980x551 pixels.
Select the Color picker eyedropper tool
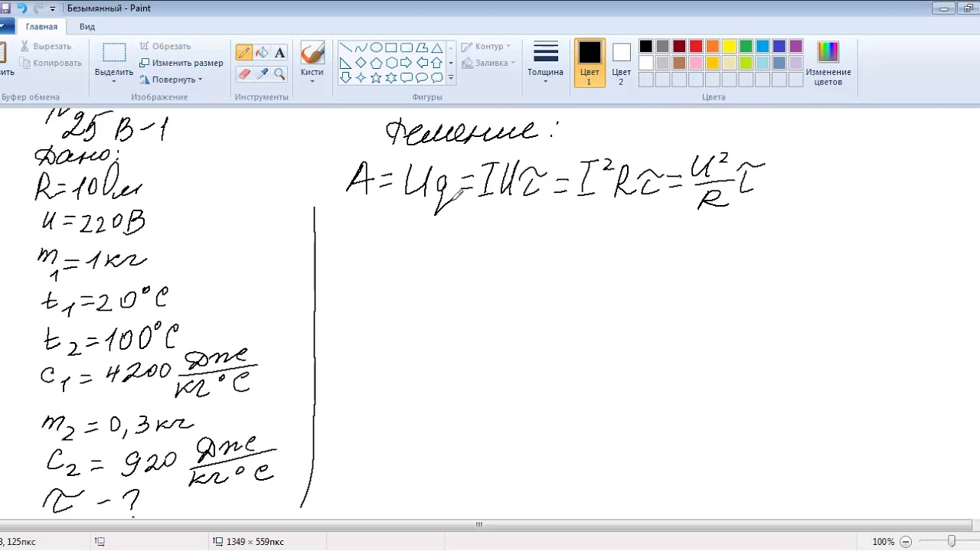point(262,73)
